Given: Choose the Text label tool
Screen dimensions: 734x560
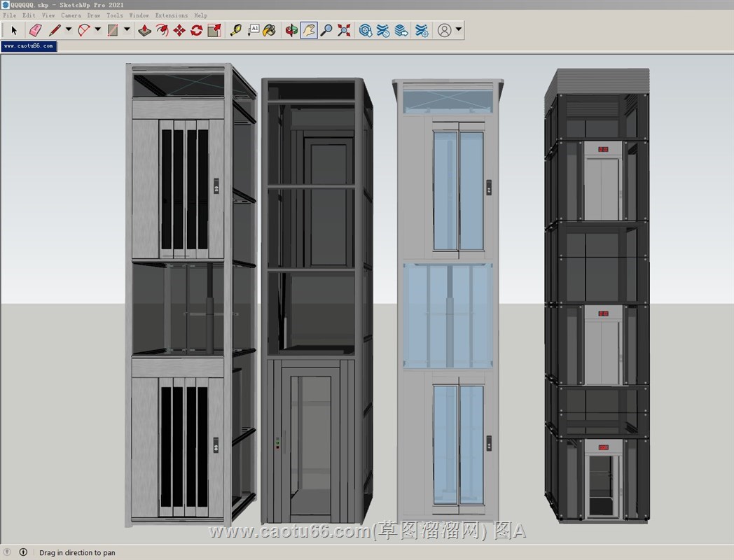Looking at the screenshot, I should coord(254,30).
